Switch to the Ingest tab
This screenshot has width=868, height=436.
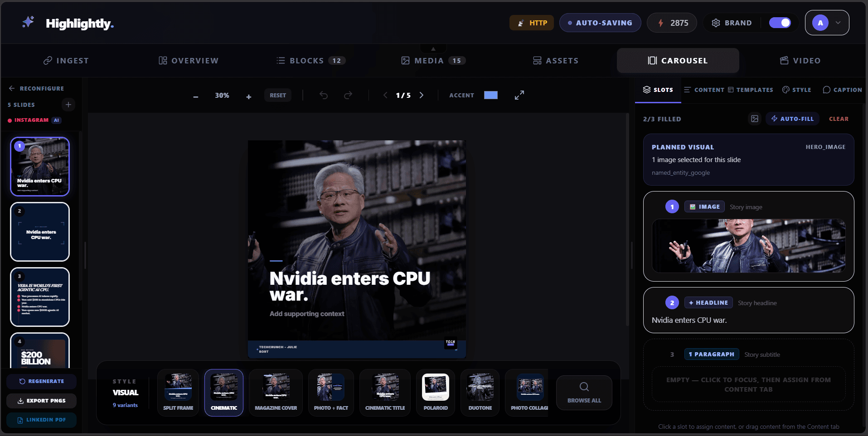click(66, 61)
